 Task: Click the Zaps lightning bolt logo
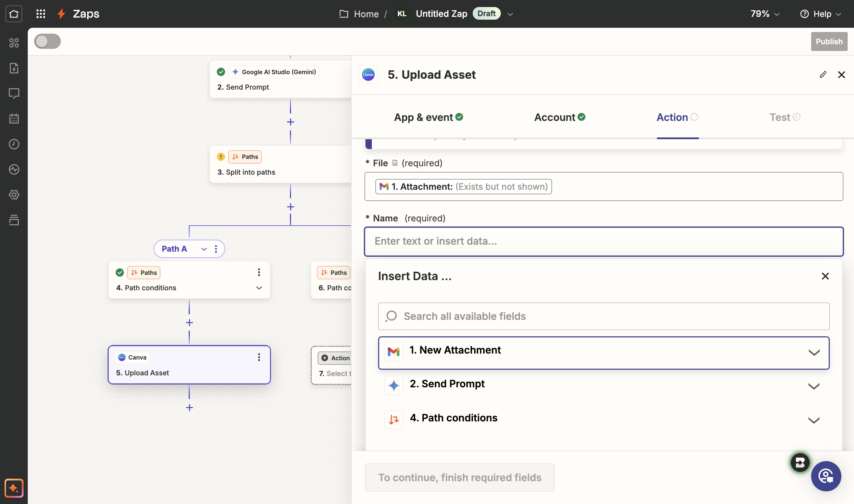61,14
